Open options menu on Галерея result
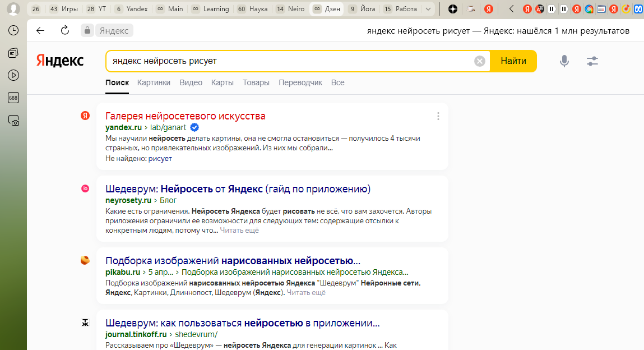Image resolution: width=644 pixels, height=350 pixels. [438, 116]
